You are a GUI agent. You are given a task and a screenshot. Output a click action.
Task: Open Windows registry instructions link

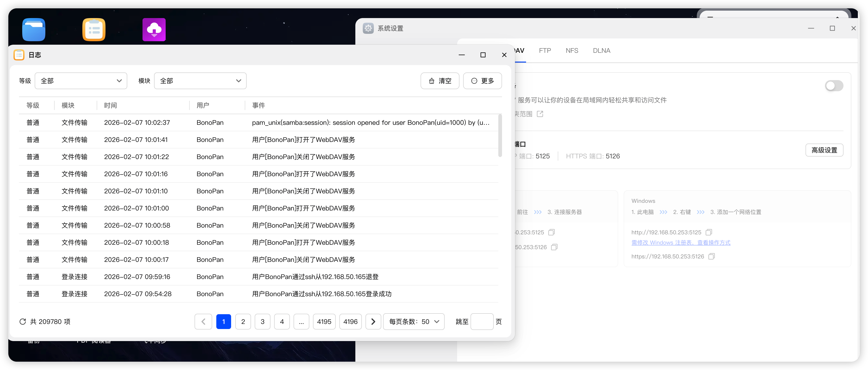681,242
